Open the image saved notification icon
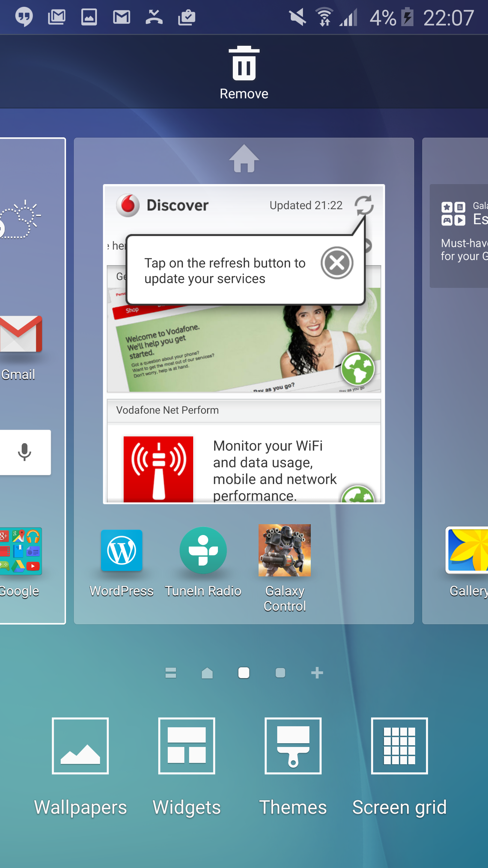The width and height of the screenshot is (488, 868). click(x=89, y=17)
